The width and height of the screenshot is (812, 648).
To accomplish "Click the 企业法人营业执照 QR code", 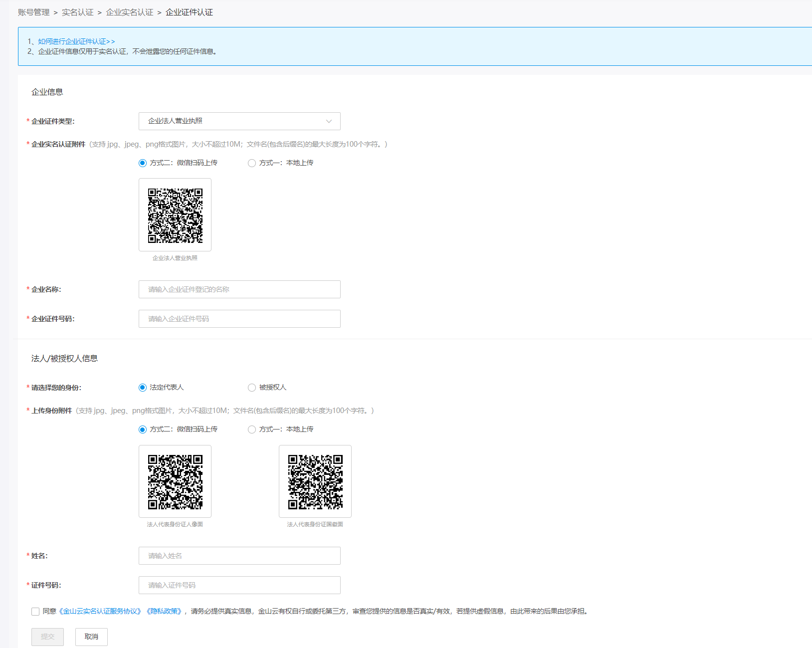I will [x=175, y=215].
